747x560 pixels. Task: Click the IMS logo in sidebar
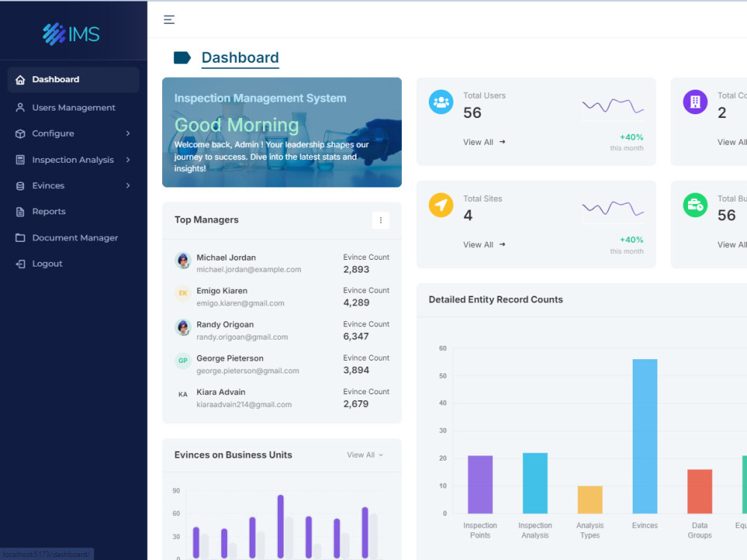71,34
